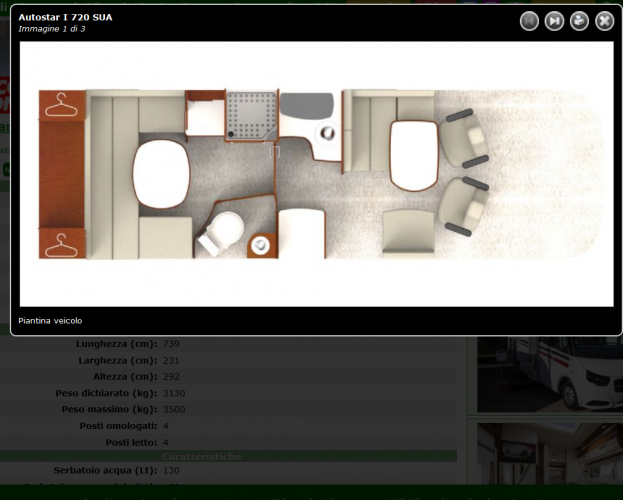
Task: Close the image lightbox with the X
Action: click(x=604, y=21)
